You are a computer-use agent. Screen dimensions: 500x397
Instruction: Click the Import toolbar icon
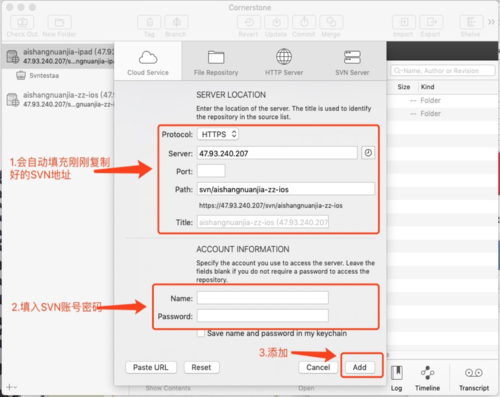pyautogui.click(x=403, y=22)
